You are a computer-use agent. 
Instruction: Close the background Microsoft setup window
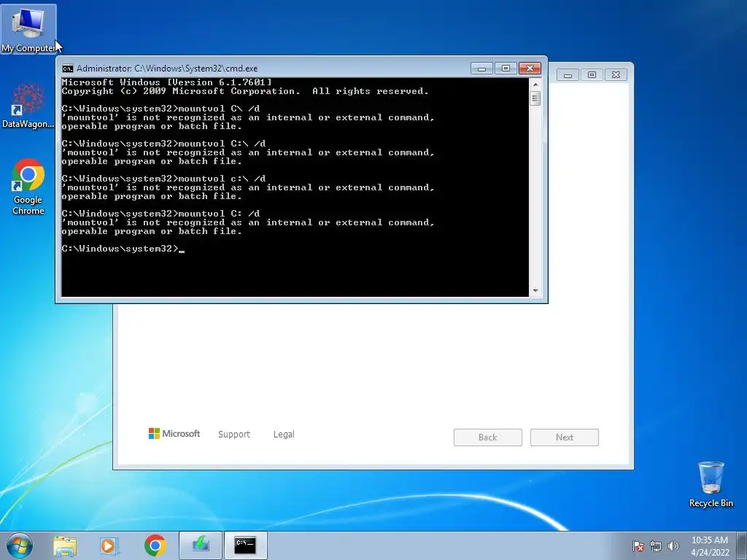[616, 75]
